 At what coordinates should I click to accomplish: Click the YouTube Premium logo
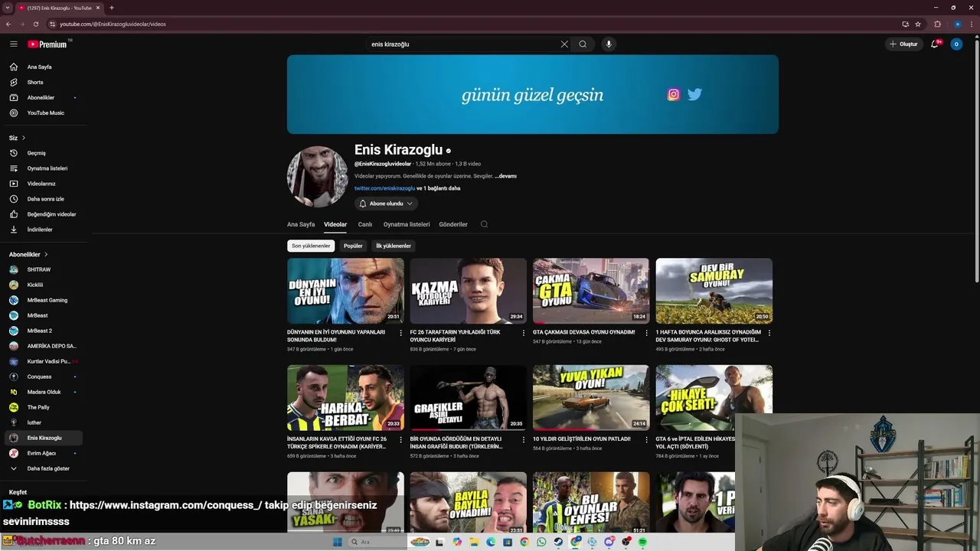47,44
